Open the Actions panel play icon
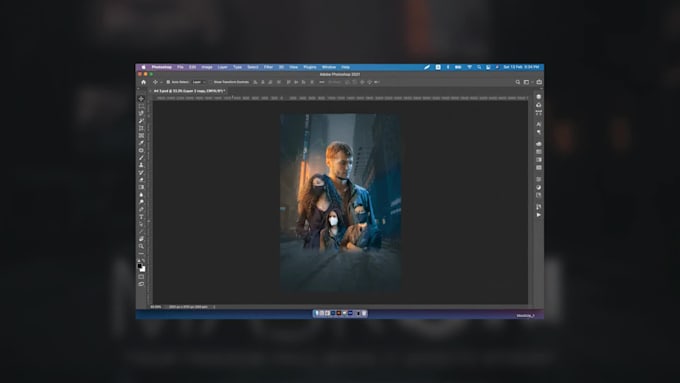 539,215
